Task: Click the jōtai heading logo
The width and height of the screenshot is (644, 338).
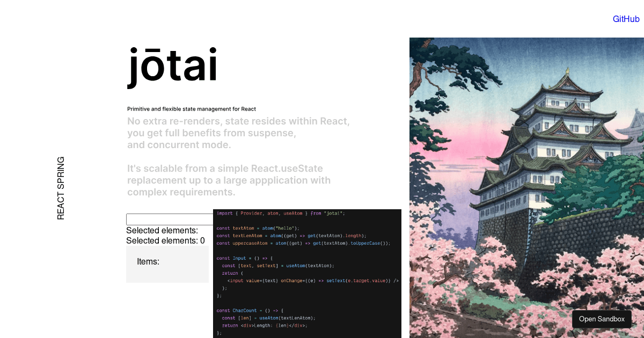Action: point(172,67)
